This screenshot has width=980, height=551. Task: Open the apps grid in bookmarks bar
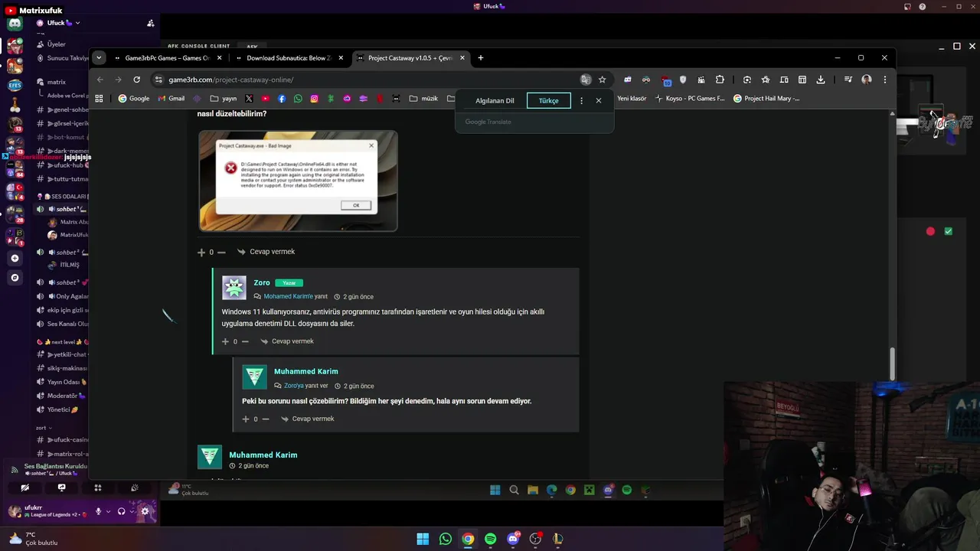click(x=99, y=99)
